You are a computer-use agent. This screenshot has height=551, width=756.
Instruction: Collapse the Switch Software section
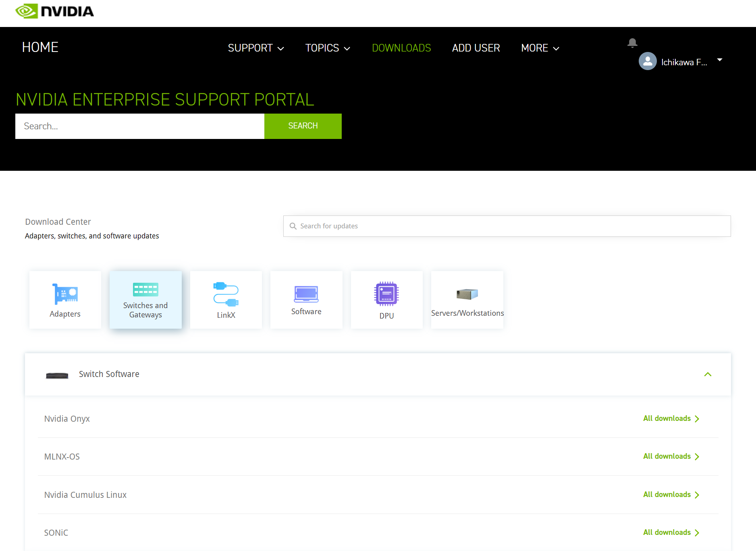coord(708,374)
